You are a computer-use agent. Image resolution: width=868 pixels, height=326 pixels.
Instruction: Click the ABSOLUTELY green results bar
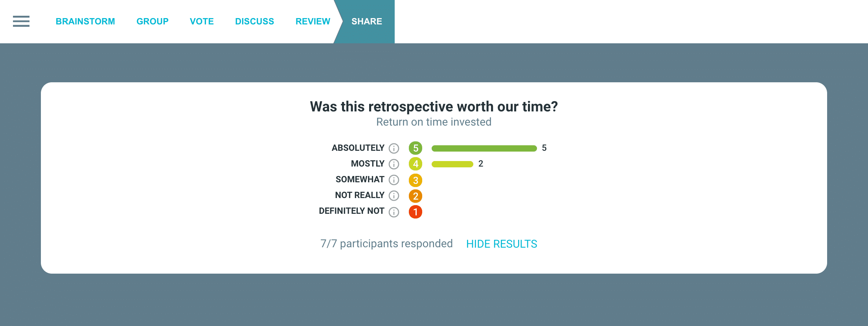coord(484,148)
